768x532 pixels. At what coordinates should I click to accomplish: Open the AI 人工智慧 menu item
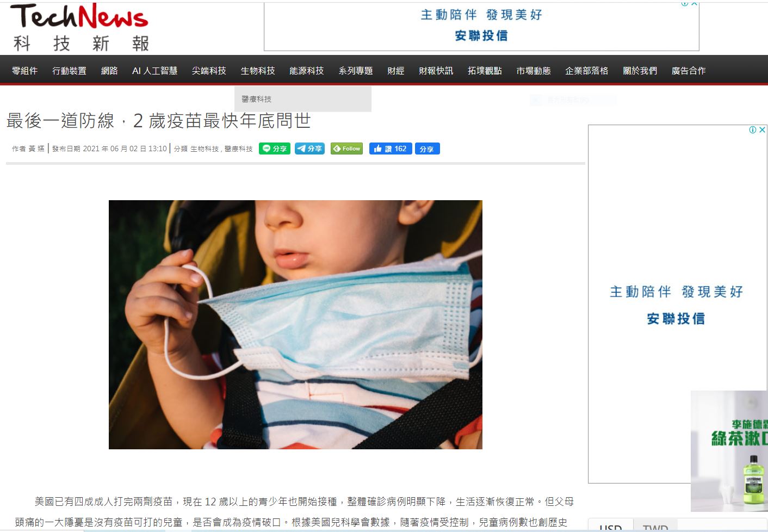point(155,71)
